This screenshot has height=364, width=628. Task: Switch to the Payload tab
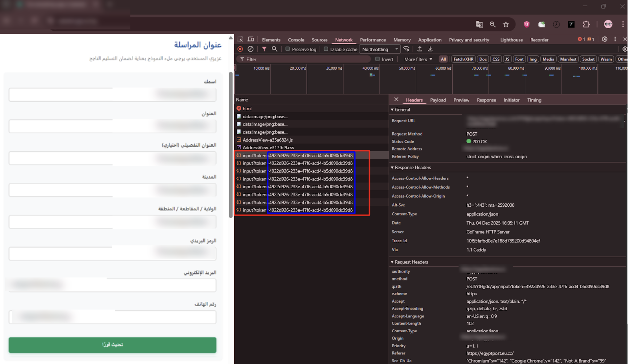438,100
